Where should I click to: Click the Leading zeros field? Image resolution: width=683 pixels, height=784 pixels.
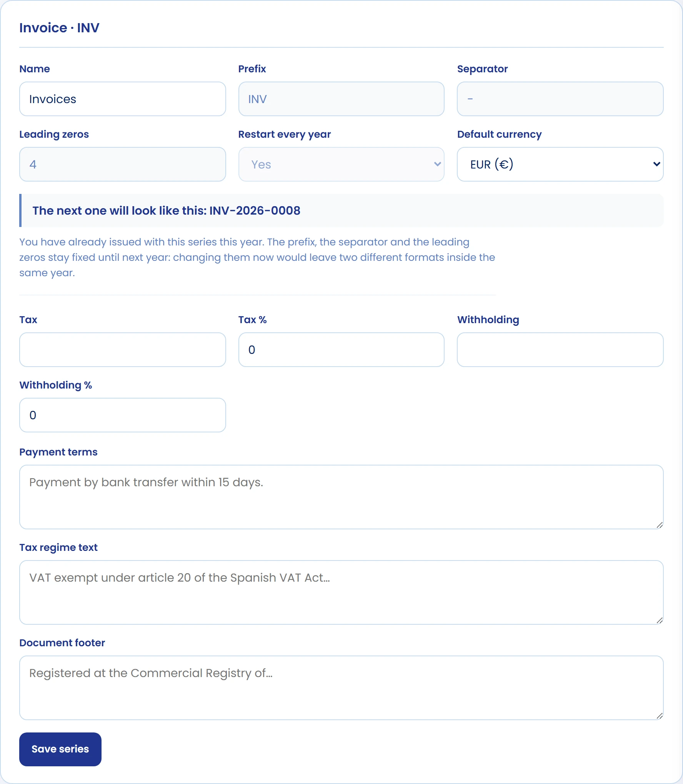click(122, 164)
